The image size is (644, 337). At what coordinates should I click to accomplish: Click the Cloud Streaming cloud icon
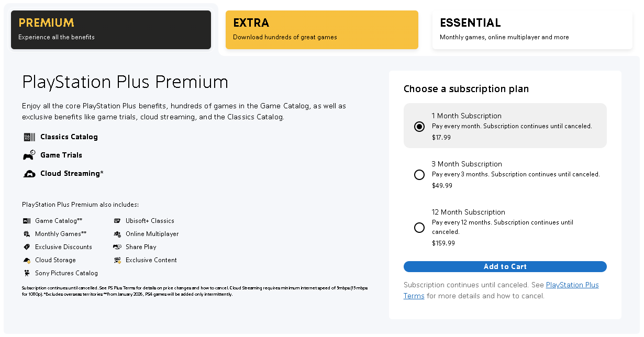coord(29,173)
